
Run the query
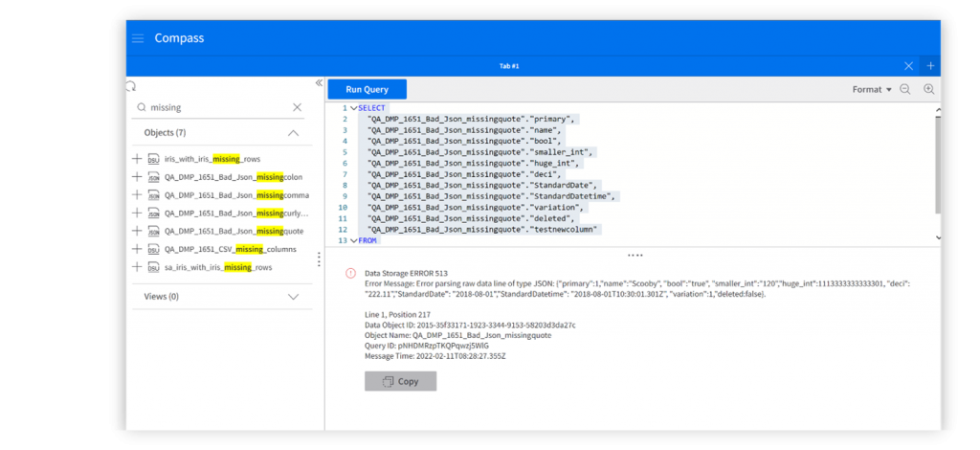pos(367,89)
